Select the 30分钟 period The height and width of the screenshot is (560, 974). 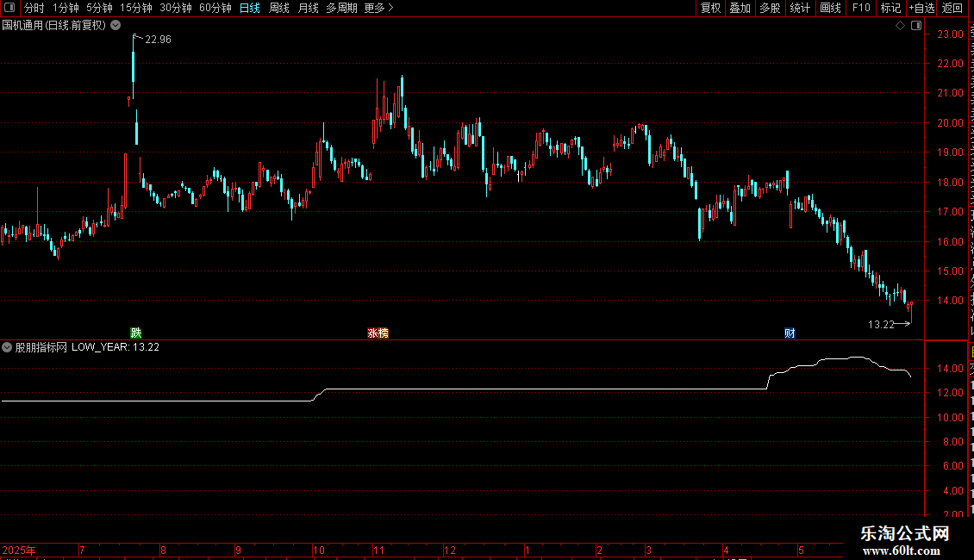176,8
